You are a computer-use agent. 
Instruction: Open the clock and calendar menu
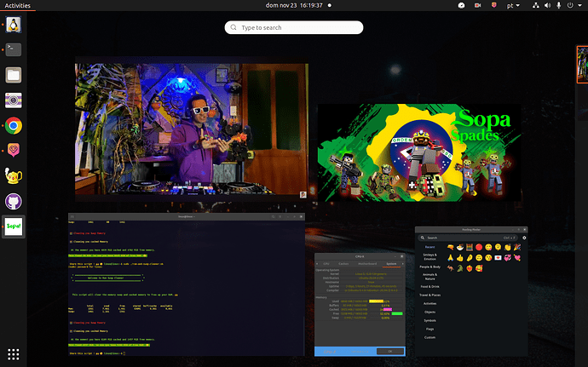tap(293, 5)
